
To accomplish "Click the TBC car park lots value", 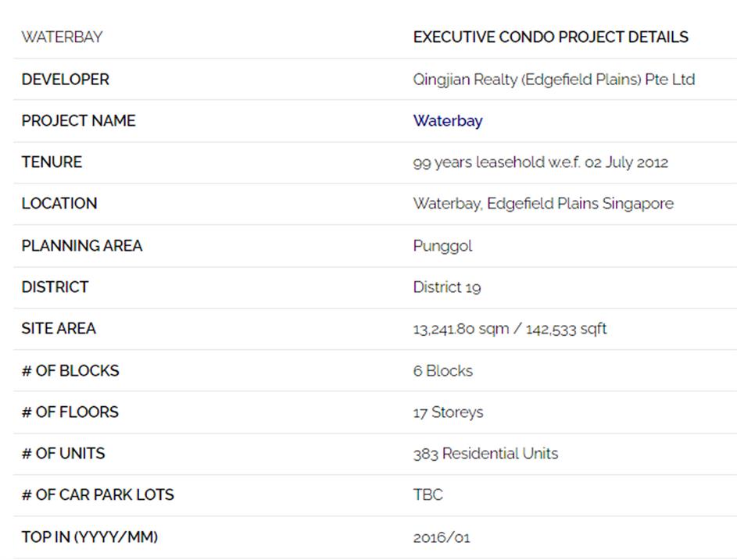I will pyautogui.click(x=428, y=495).
